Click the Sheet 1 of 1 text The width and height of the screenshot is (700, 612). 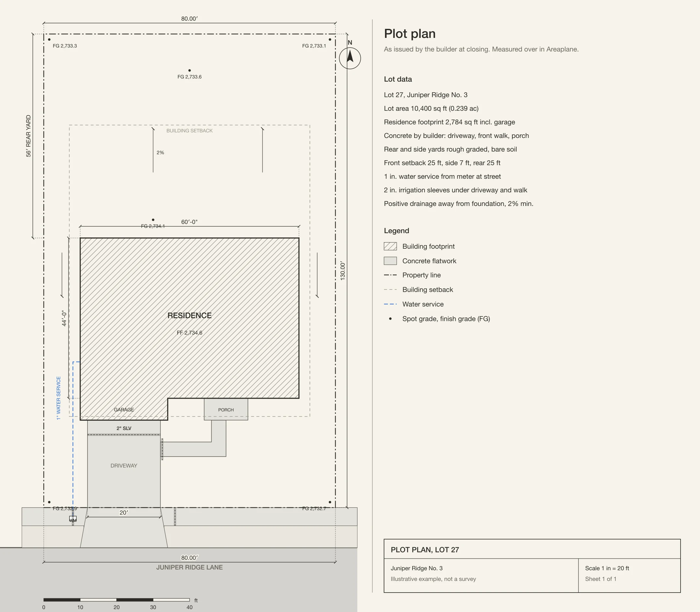[x=601, y=579]
